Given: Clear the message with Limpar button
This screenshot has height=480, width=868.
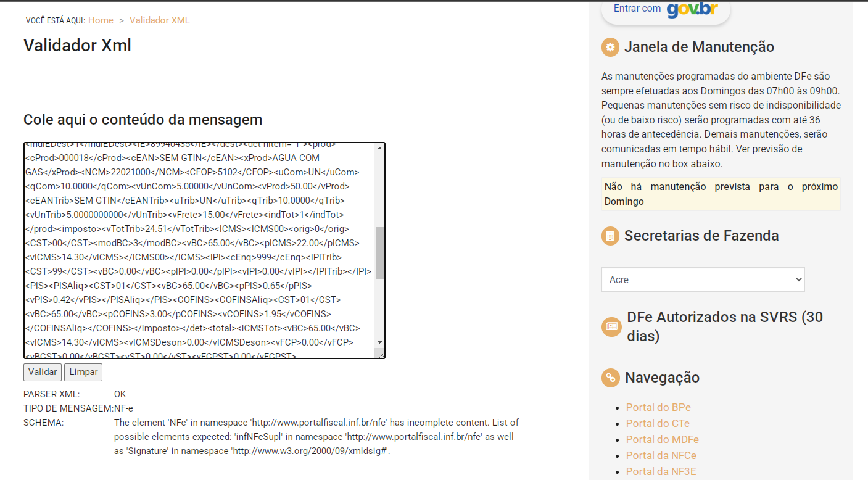Looking at the screenshot, I should [x=83, y=372].
